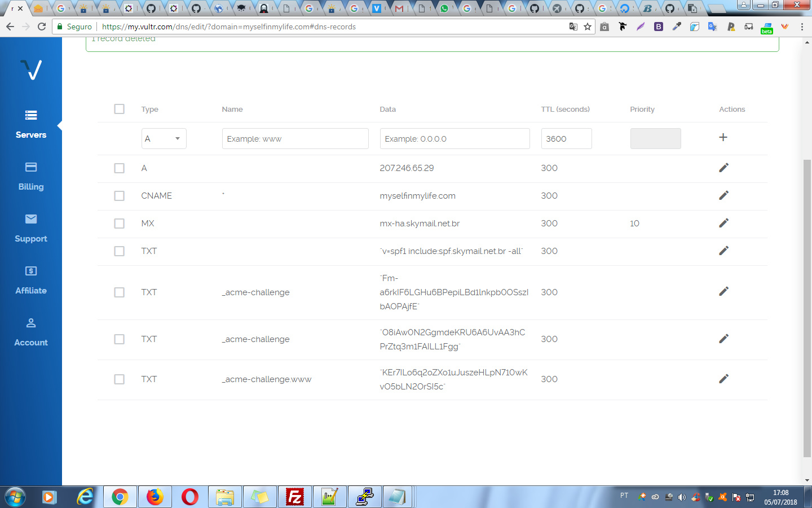Screen dimensions: 812x508
Task: Go to Affiliate in sidebar
Action: pos(31,291)
